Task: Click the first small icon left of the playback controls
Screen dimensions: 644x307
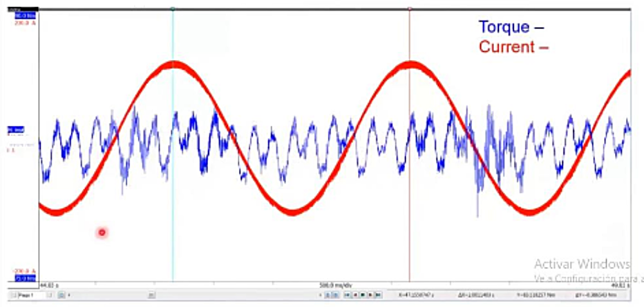Action: tap(327, 295)
